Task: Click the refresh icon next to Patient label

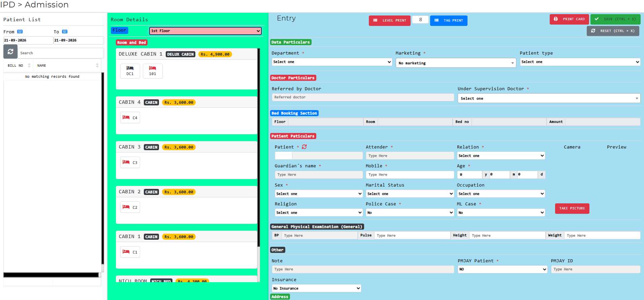Action: coord(304,147)
